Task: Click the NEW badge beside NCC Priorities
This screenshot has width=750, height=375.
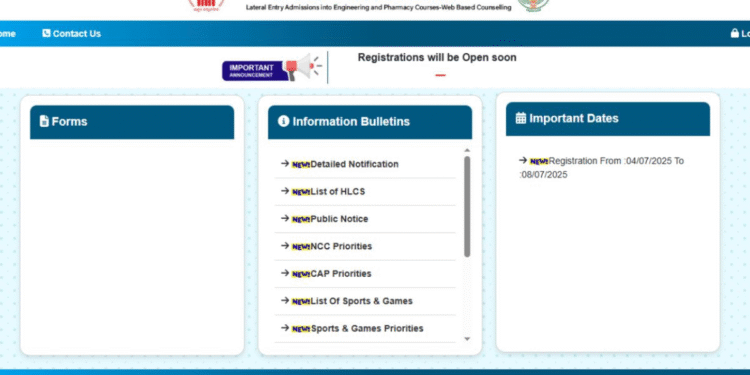Action: 301,247
